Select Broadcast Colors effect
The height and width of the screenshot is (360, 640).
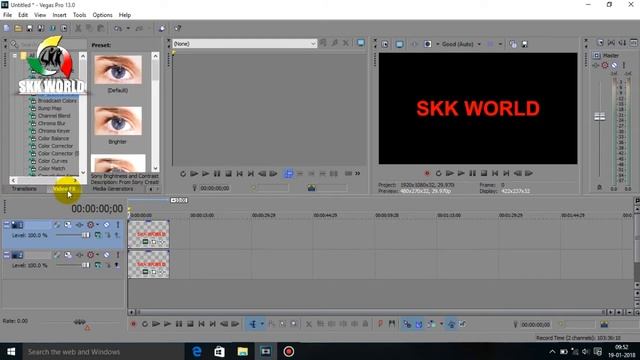[x=57, y=100]
